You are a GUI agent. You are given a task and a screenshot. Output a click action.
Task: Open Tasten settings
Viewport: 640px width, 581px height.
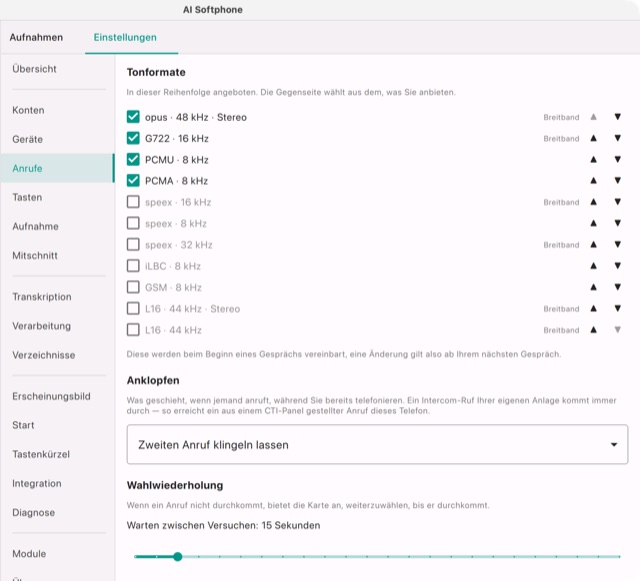pyautogui.click(x=57, y=197)
